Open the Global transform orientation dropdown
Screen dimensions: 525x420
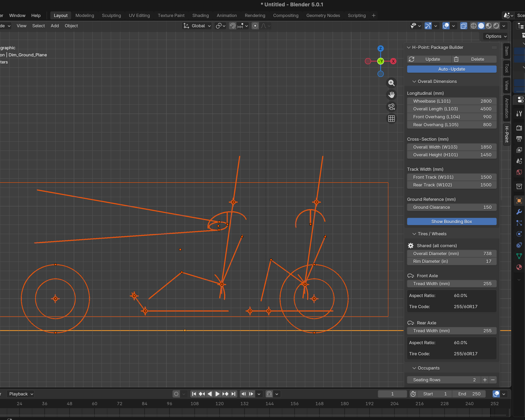tap(197, 26)
